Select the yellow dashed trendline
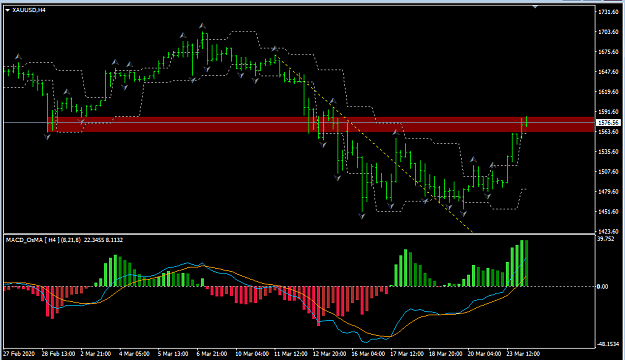This screenshot has height=360, width=625. (375, 144)
